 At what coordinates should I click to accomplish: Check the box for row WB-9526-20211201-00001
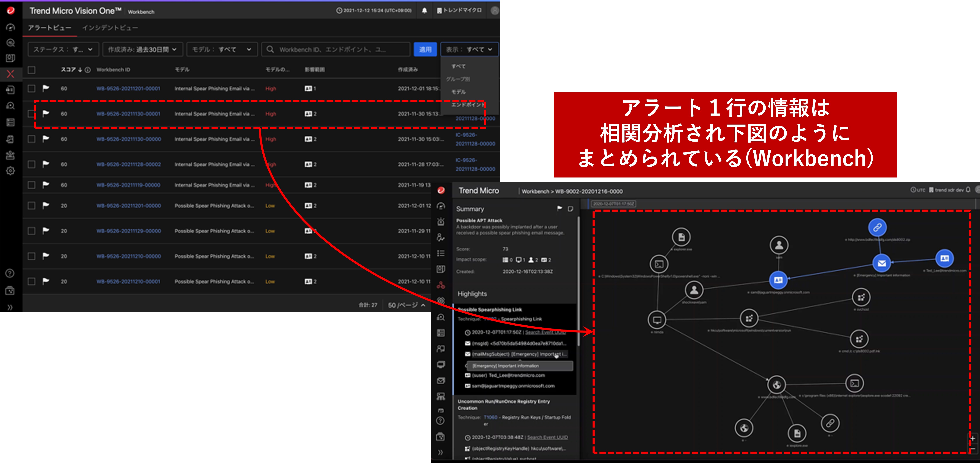32,88
